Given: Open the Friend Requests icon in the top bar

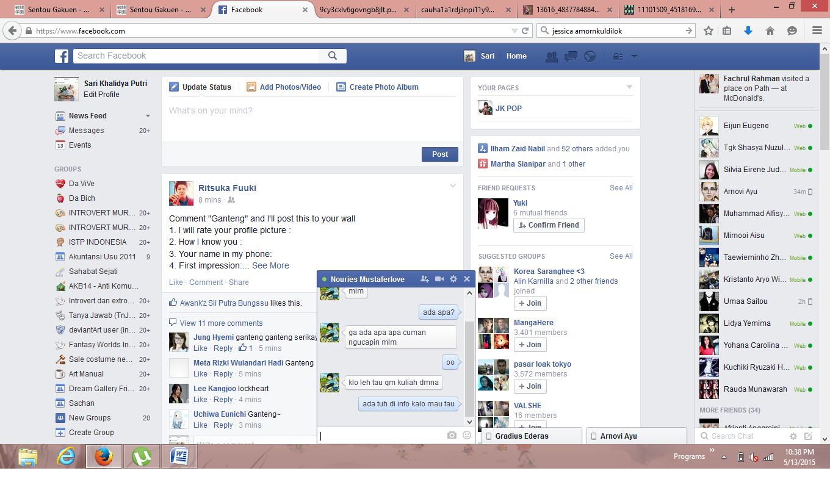Looking at the screenshot, I should coord(552,56).
